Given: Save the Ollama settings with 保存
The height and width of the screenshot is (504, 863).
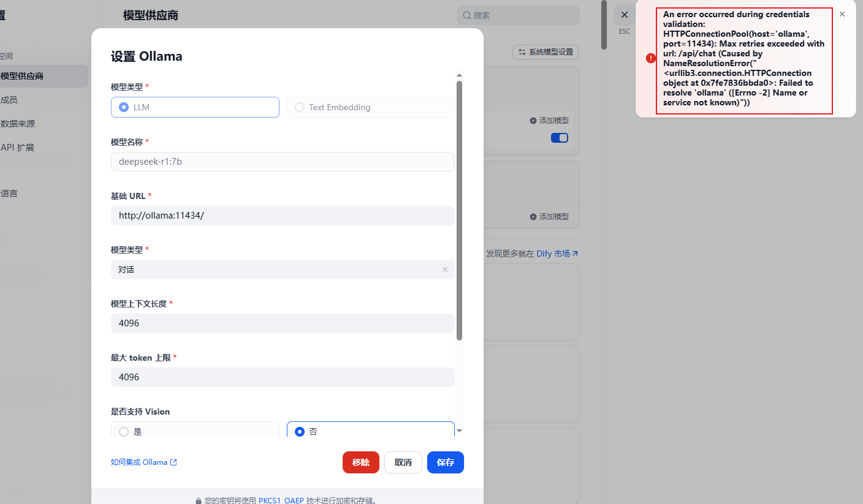Looking at the screenshot, I should pos(446,462).
